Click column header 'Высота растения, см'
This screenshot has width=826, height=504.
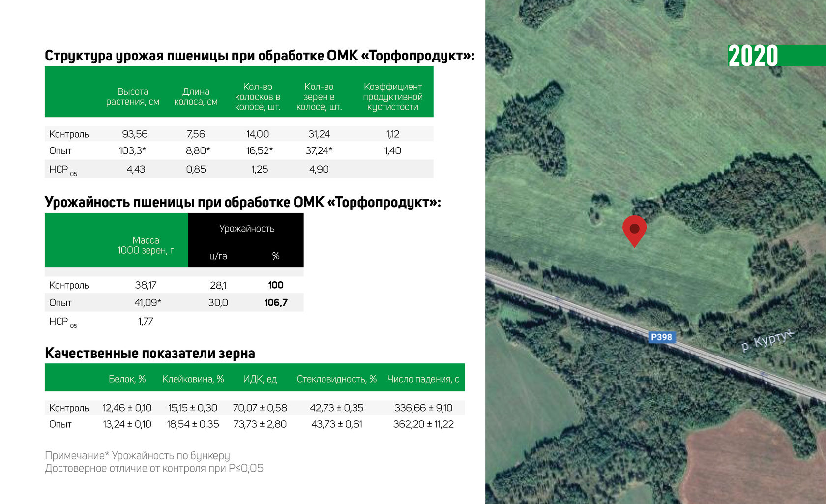point(133,96)
